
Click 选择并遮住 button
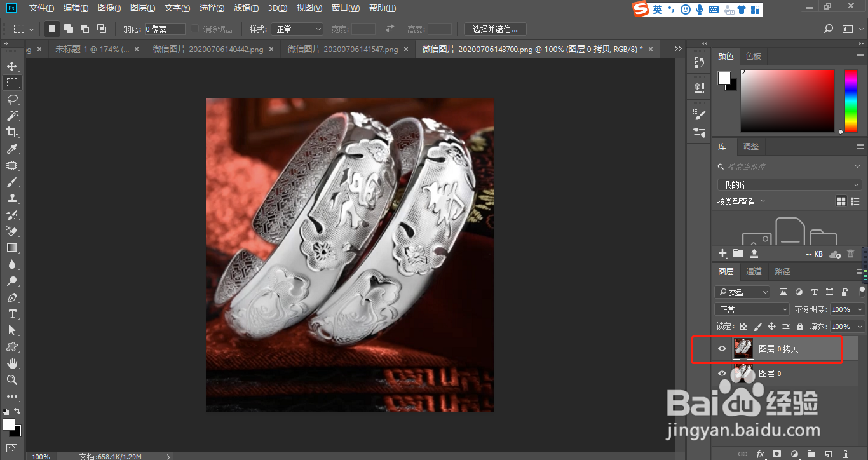click(495, 29)
